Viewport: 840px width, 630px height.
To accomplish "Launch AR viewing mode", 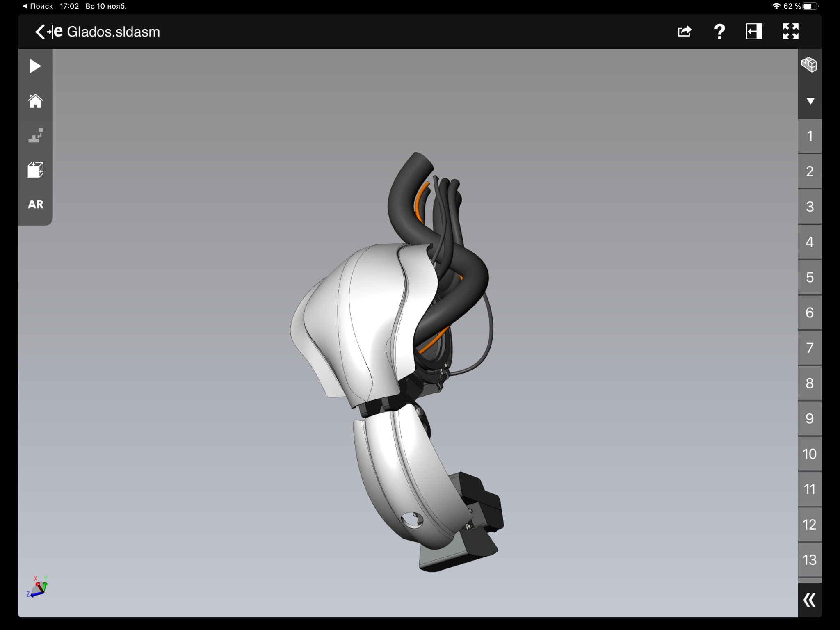I will tap(35, 204).
